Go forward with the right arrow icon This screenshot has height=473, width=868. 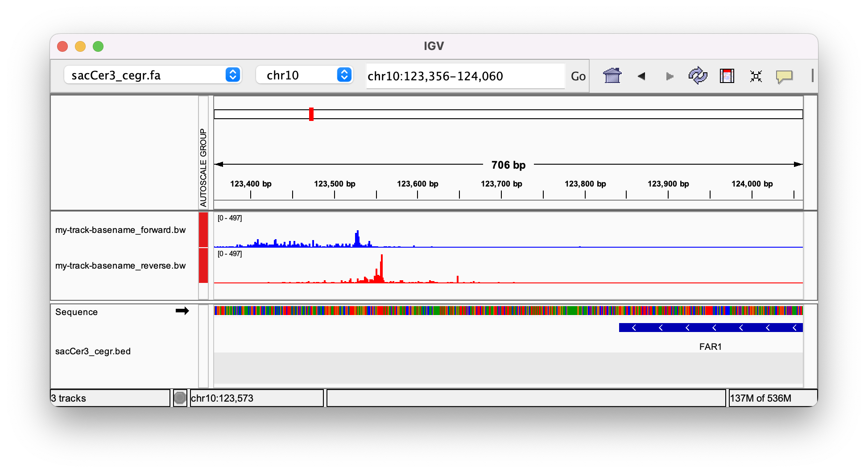(669, 76)
